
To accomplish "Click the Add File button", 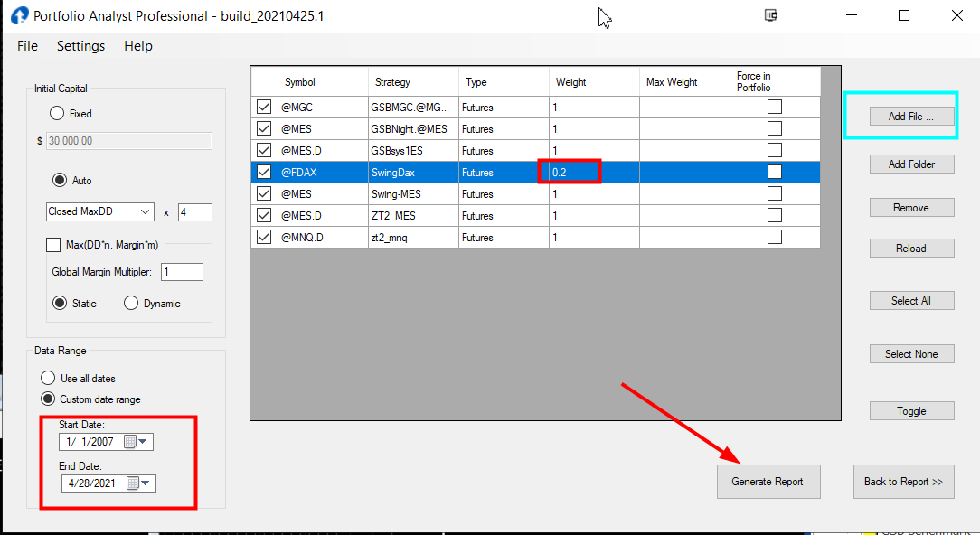I will 910,117.
